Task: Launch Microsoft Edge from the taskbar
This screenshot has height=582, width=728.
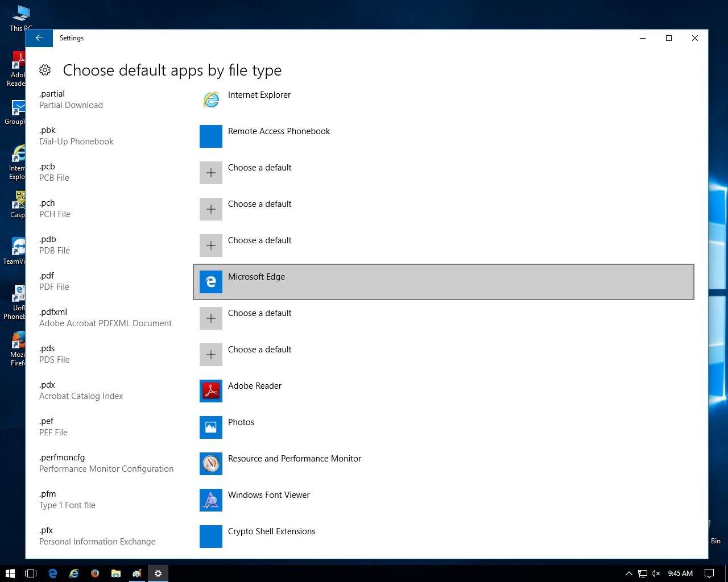Action: pos(53,573)
